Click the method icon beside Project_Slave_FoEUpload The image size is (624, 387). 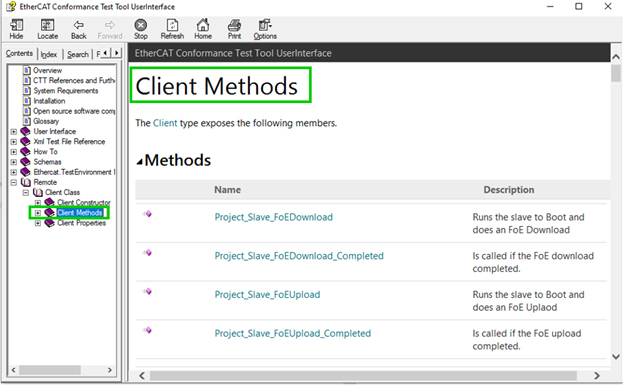(x=148, y=291)
